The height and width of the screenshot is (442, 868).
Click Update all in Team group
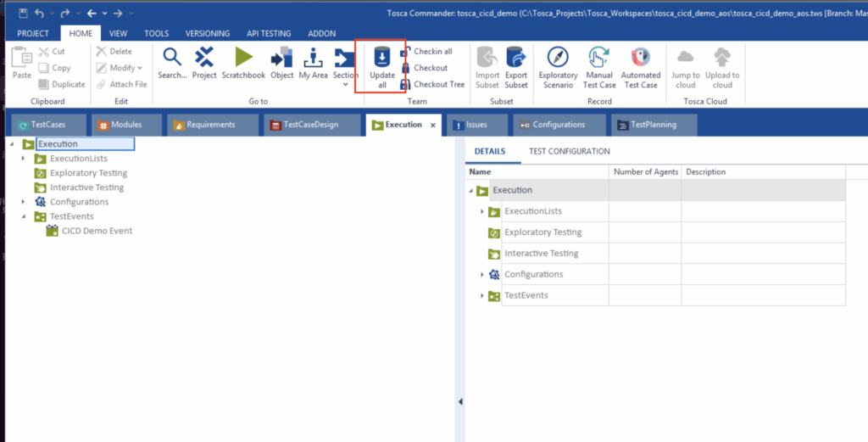coord(382,67)
